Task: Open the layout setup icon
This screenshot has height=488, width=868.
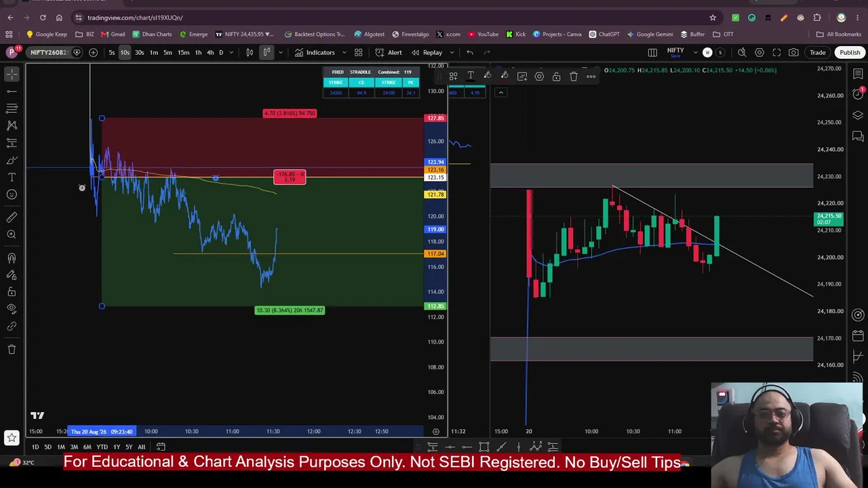Action: 652,52
